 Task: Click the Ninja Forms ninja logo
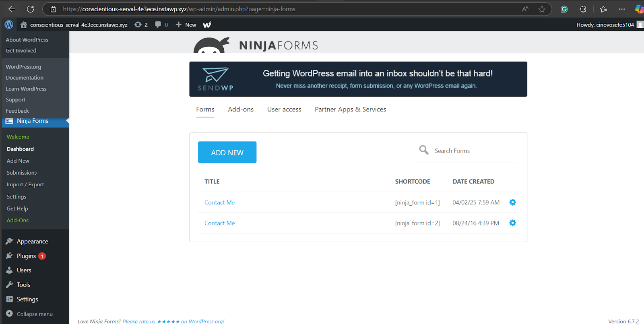(212, 45)
